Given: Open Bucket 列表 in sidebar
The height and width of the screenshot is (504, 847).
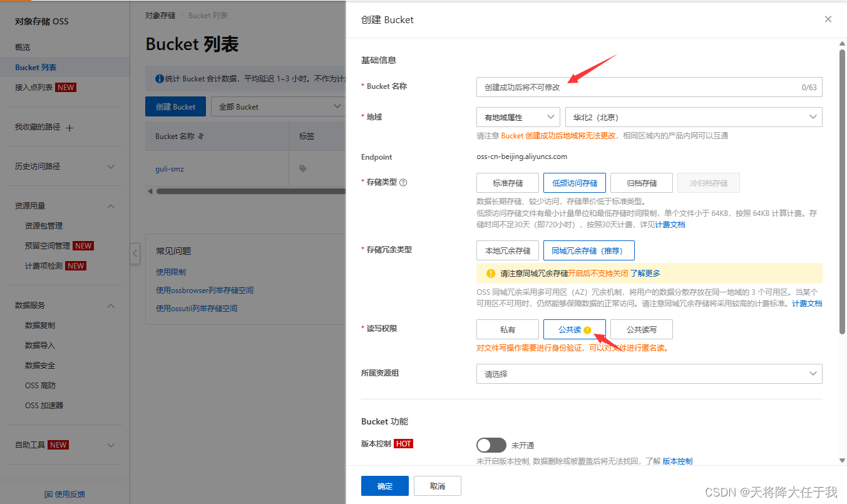Looking at the screenshot, I should [x=36, y=68].
